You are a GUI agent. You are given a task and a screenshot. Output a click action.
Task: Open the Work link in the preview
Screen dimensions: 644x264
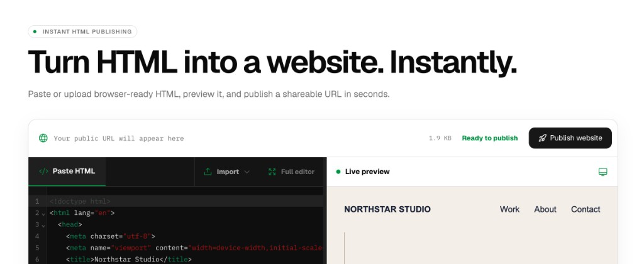click(x=509, y=209)
